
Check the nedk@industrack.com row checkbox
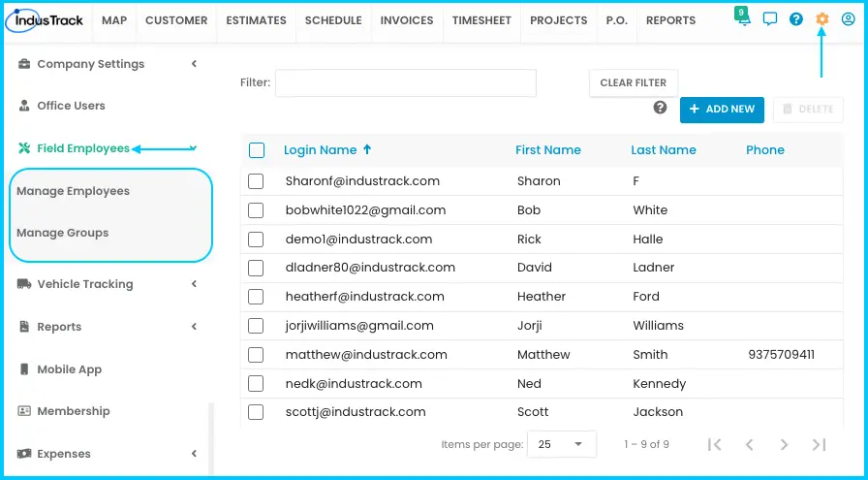256,384
